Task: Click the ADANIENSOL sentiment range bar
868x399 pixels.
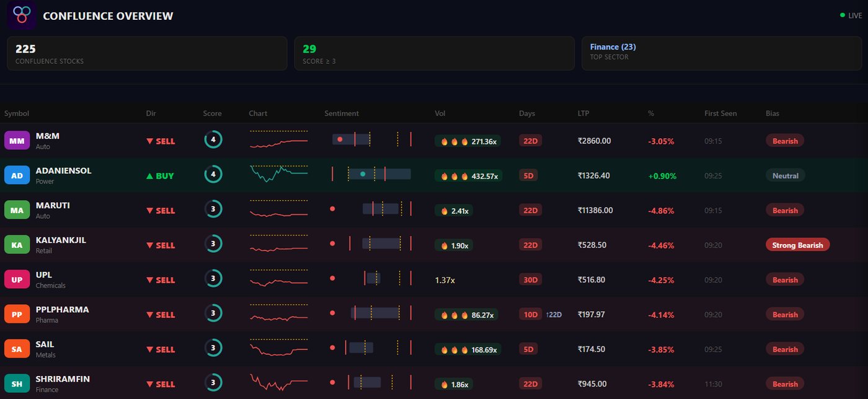Action: click(x=372, y=174)
